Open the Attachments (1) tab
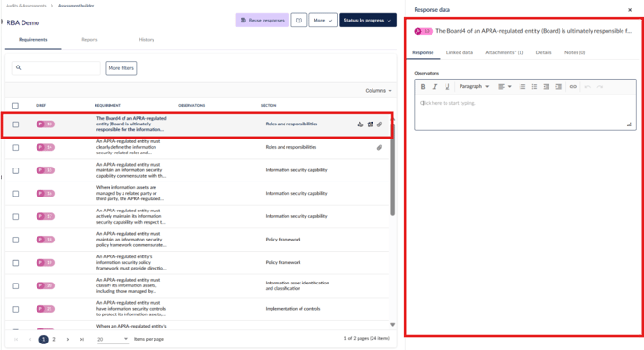Screen dimensions: 644x350 505,52
